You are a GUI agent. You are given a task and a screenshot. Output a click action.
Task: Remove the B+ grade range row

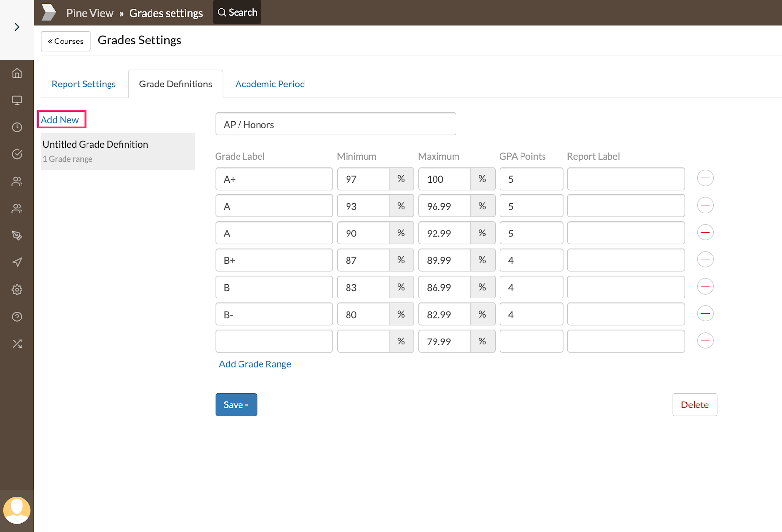click(705, 259)
